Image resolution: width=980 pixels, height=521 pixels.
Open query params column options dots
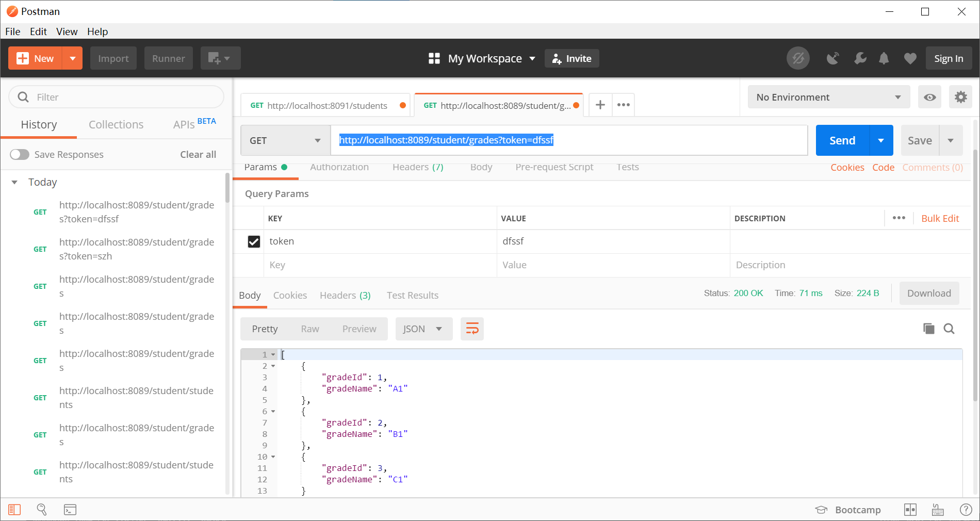[899, 218]
